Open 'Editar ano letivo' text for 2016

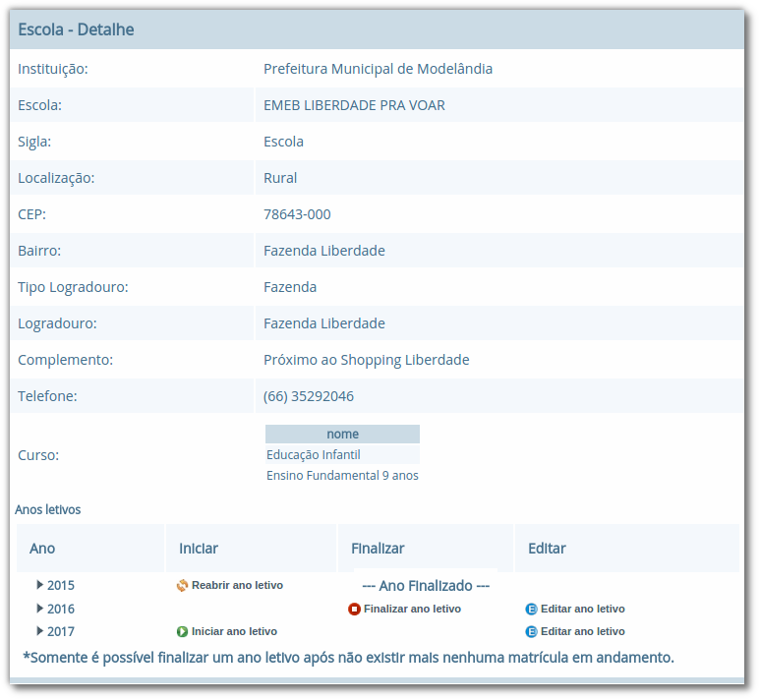(582, 609)
